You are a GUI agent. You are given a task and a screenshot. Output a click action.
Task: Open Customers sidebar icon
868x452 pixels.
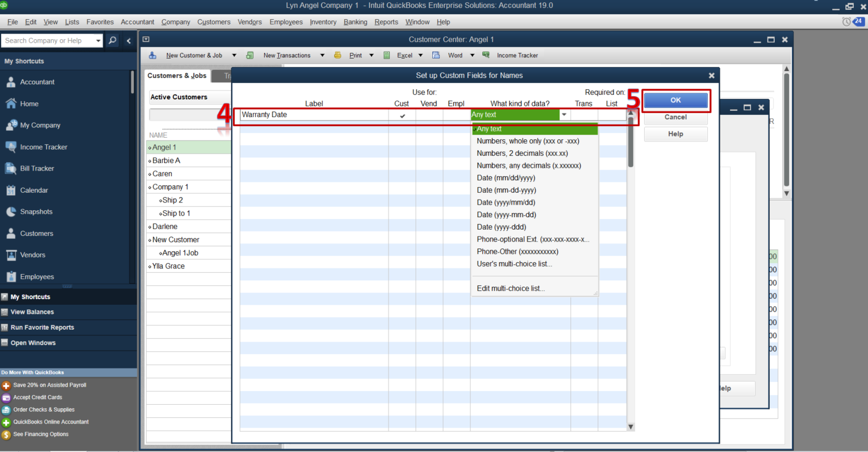tap(11, 234)
